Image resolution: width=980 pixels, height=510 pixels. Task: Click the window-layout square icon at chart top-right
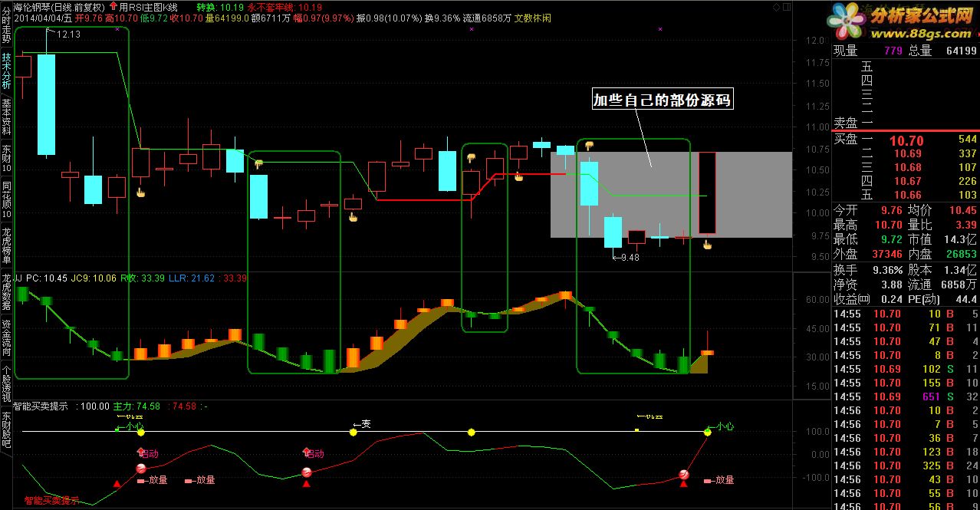point(787,6)
